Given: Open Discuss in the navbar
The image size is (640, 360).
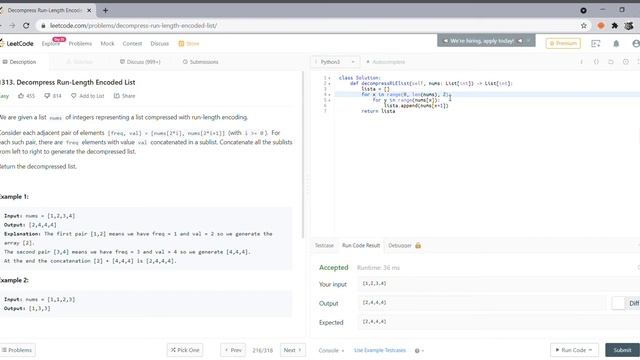Looking at the screenshot, I should [160, 43].
